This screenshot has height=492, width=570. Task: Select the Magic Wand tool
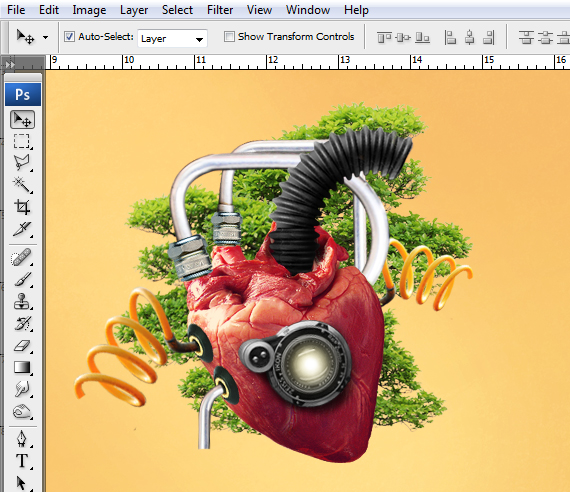[x=22, y=185]
